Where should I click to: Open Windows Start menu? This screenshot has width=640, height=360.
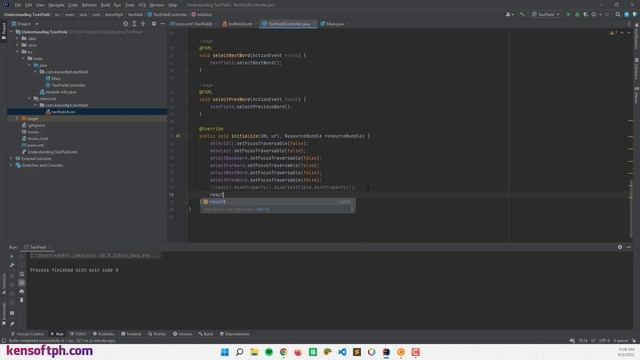(x=225, y=352)
